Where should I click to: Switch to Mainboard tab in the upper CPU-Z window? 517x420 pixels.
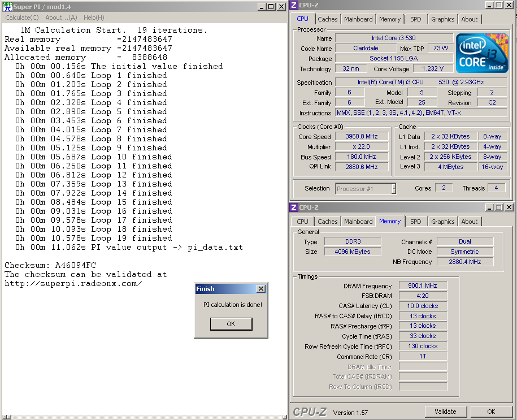pos(358,19)
